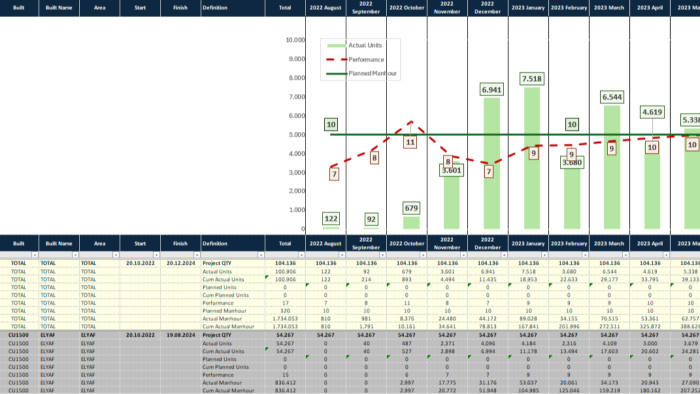Click the 2022 October green bar in chart
Image resolution: width=700 pixels, height=394 pixels.
pos(411,223)
